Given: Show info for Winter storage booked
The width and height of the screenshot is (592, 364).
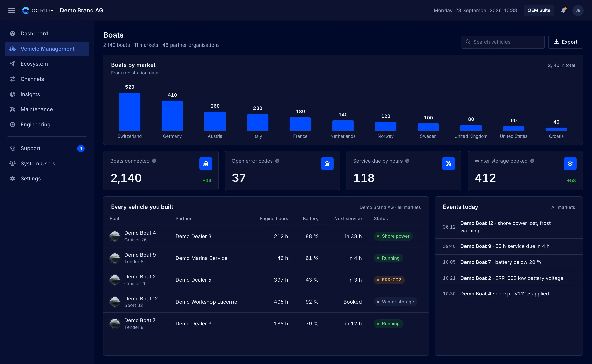Looking at the screenshot, I should [532, 161].
